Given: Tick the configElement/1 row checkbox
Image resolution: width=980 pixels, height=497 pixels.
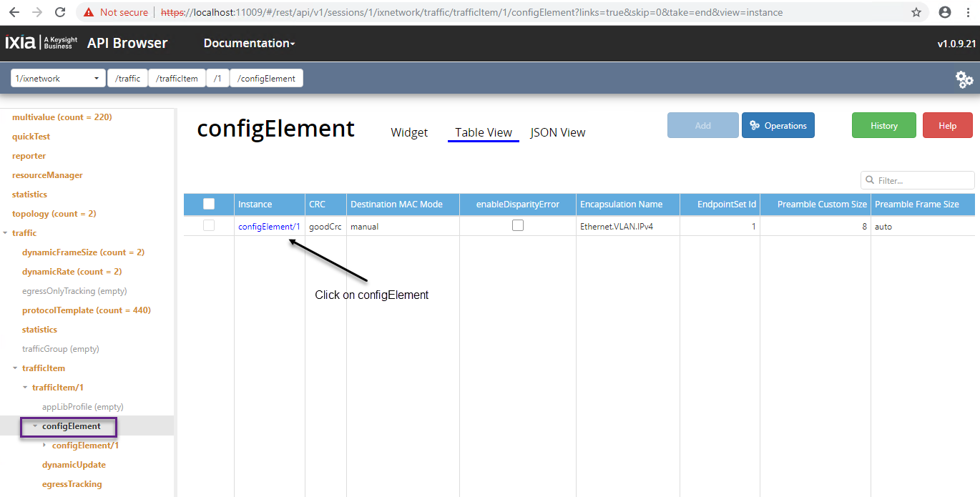Looking at the screenshot, I should point(209,225).
